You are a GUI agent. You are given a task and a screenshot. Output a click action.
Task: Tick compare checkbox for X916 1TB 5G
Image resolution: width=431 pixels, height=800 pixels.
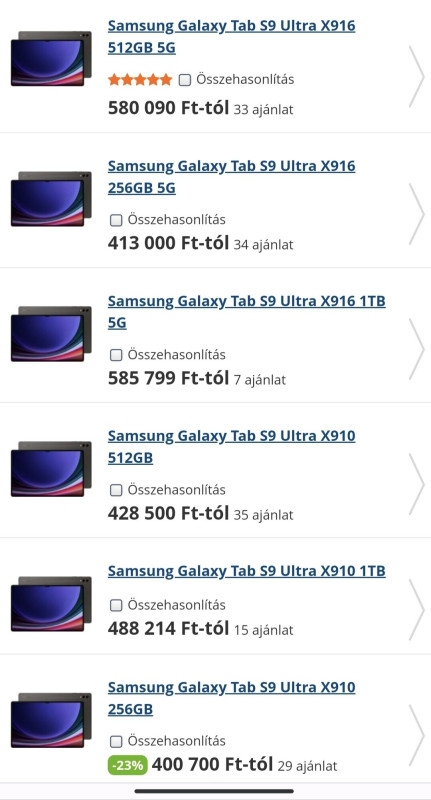pyautogui.click(x=116, y=355)
